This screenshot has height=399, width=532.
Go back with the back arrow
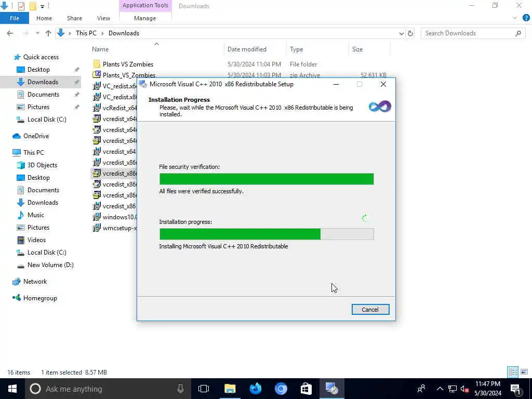[x=10, y=33]
